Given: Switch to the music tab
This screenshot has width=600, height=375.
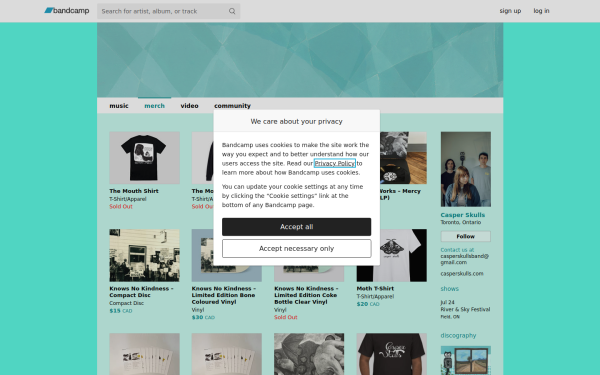Looking at the screenshot, I should (x=119, y=106).
